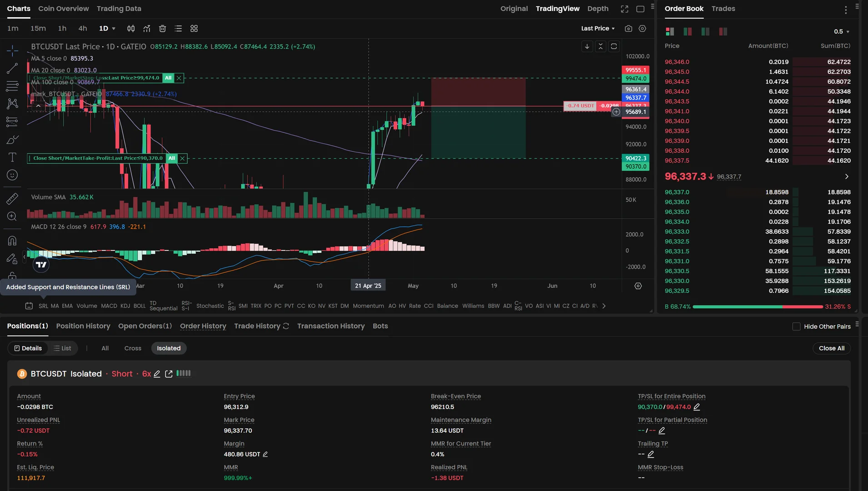
Task: Select the trend line drawing tool
Action: tap(12, 68)
